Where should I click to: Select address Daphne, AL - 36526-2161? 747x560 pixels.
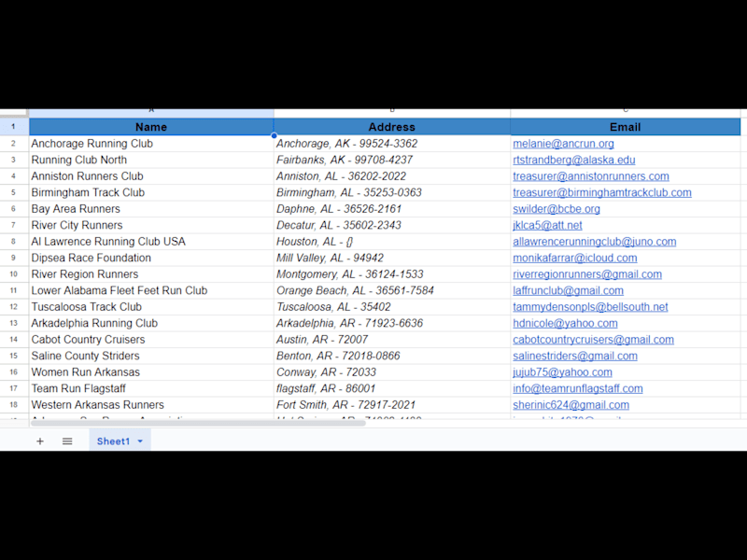[x=391, y=209]
